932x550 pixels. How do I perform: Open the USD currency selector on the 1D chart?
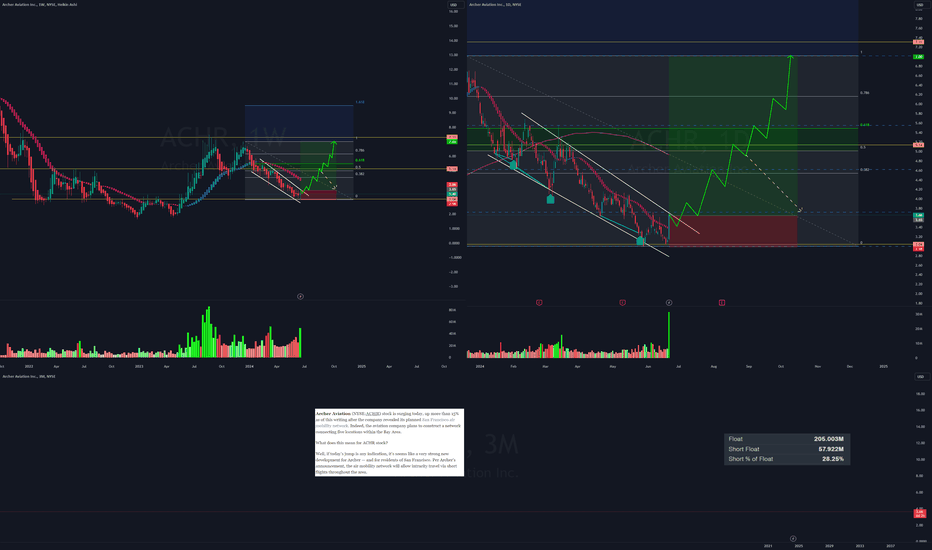[920, 5]
